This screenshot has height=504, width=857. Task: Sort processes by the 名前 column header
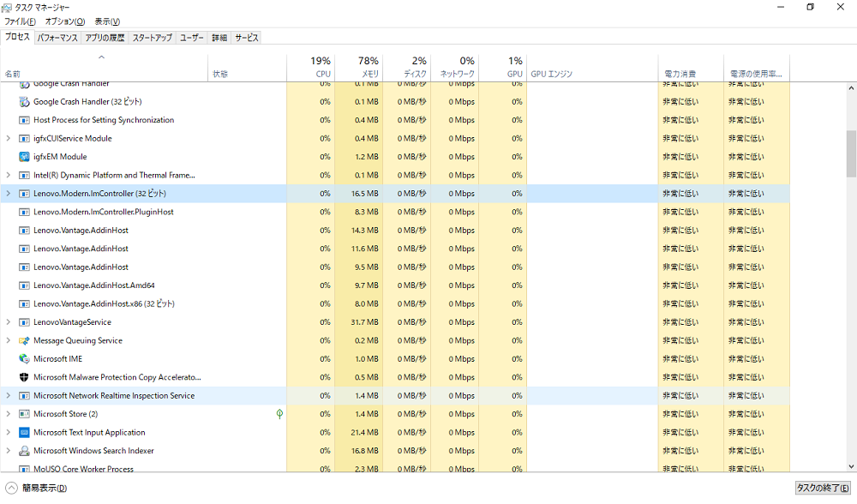(104, 69)
